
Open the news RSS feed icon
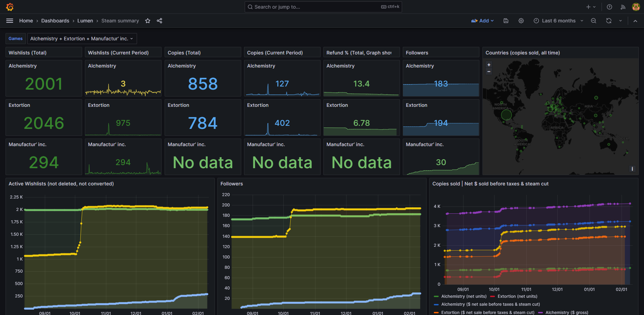point(623,7)
